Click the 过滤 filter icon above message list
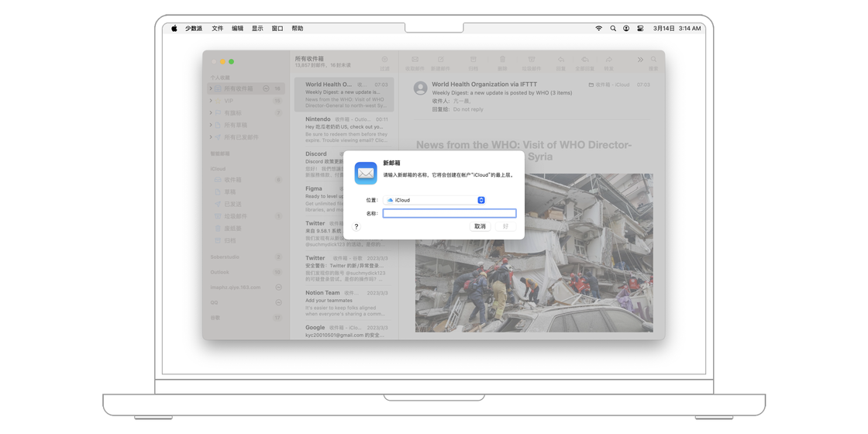This screenshot has height=434, width=868. 384,60
